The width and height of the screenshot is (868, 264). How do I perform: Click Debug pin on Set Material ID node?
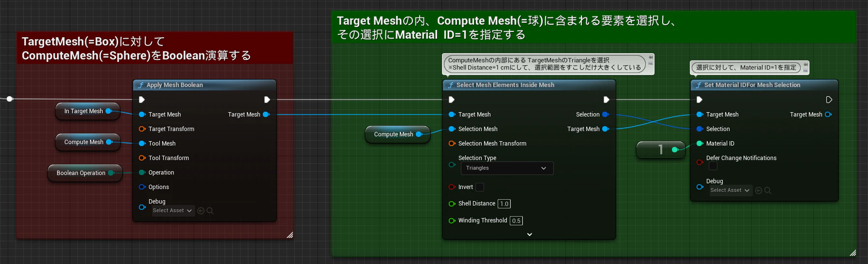(700, 187)
